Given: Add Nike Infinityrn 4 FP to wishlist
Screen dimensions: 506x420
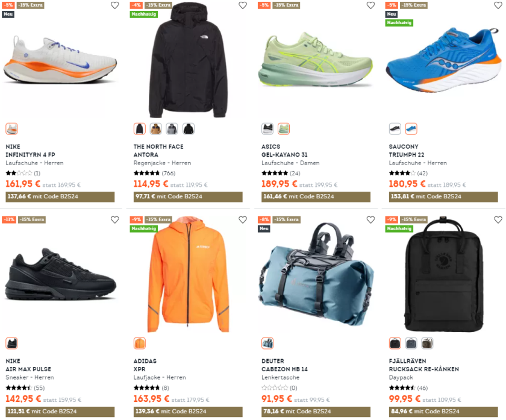Looking at the screenshot, I should (115, 5).
